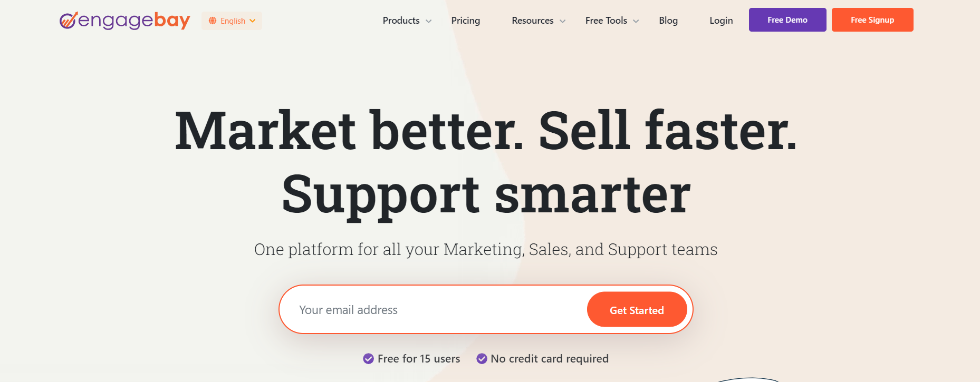Viewport: 980px width, 382px height.
Task: Open the Pricing page
Action: [x=466, y=21]
